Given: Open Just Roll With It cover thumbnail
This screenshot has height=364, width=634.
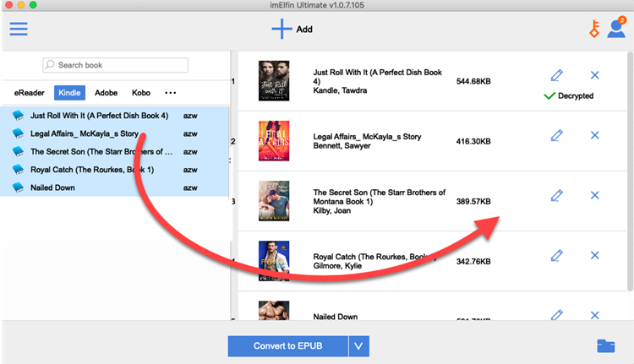Looking at the screenshot, I should (274, 81).
